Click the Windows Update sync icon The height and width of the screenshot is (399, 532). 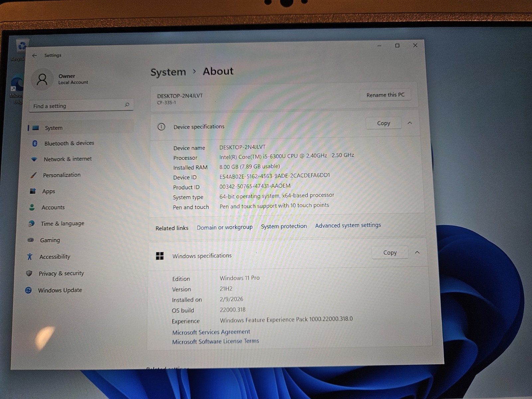(x=29, y=290)
